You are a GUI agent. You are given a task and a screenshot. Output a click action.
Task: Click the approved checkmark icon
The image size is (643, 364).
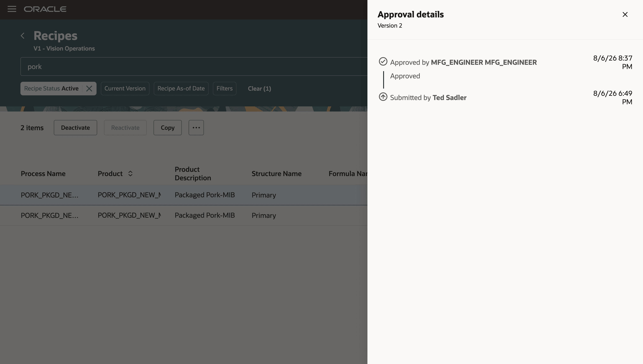383,62
